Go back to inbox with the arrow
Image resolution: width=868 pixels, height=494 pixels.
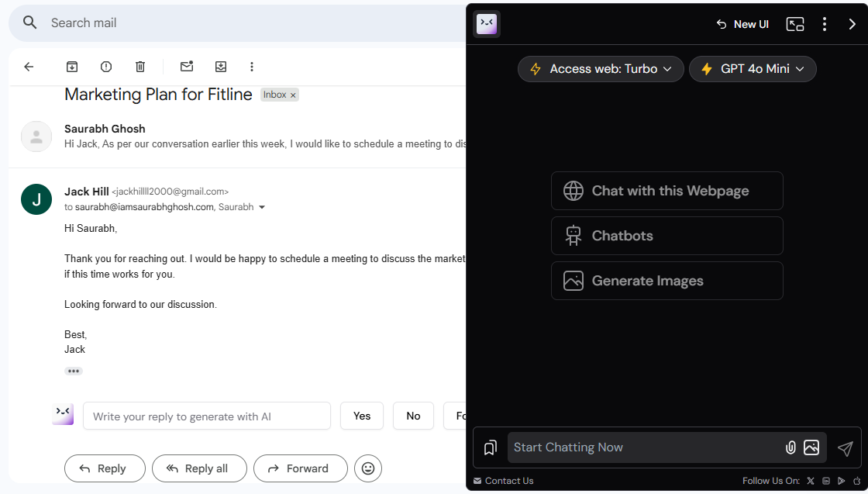pos(29,67)
